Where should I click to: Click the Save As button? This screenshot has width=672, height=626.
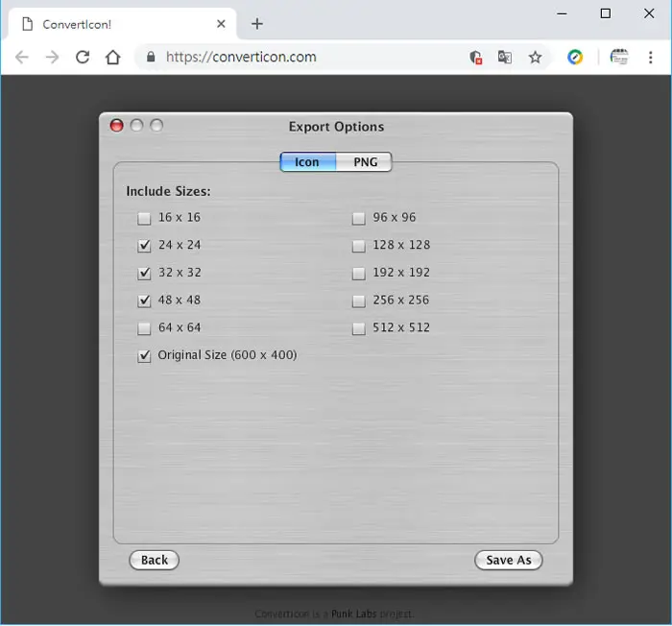tap(508, 560)
